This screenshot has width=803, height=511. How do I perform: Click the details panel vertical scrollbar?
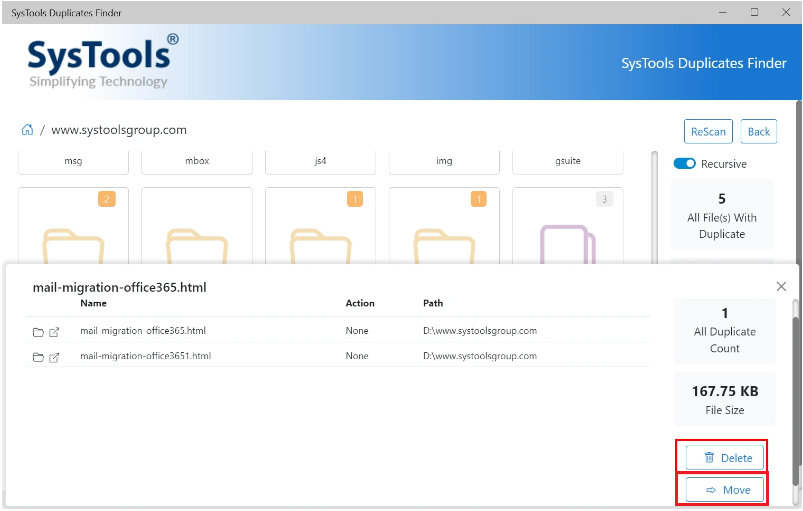coord(795,399)
